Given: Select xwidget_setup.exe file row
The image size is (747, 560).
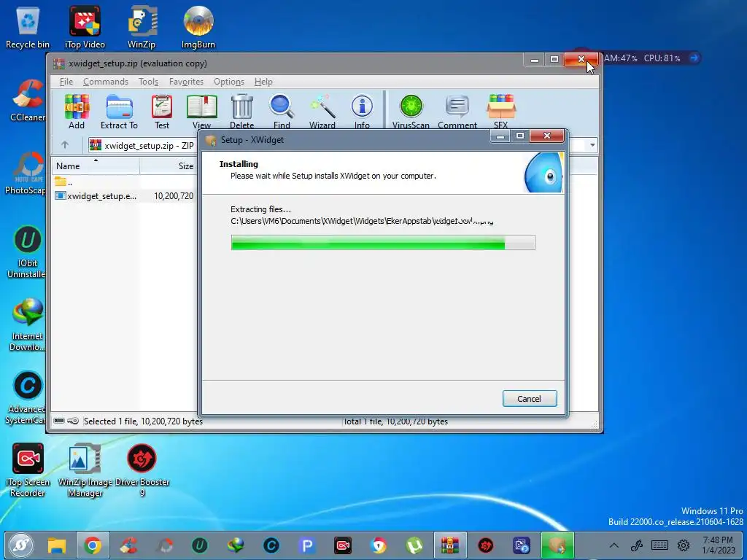Looking at the screenshot, I should coord(125,195).
